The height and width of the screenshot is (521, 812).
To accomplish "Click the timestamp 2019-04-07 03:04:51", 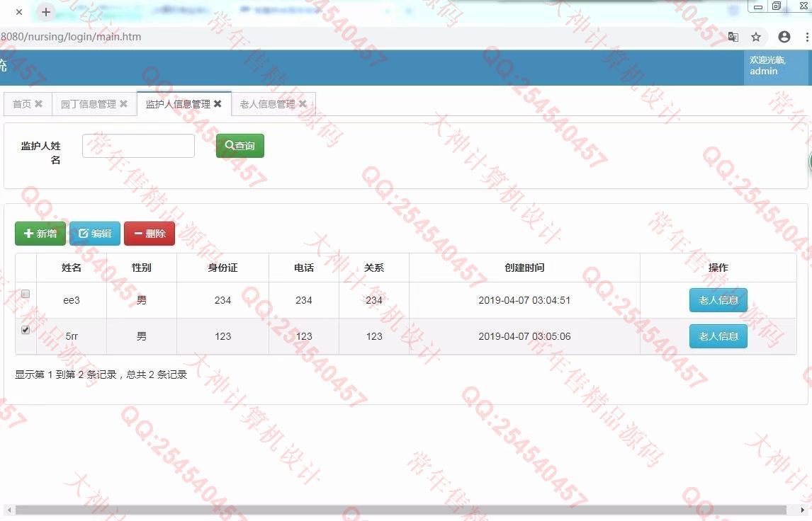I will tap(524, 300).
